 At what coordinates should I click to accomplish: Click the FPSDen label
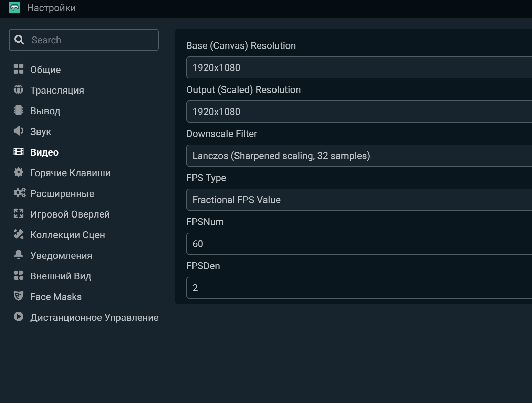(x=203, y=266)
